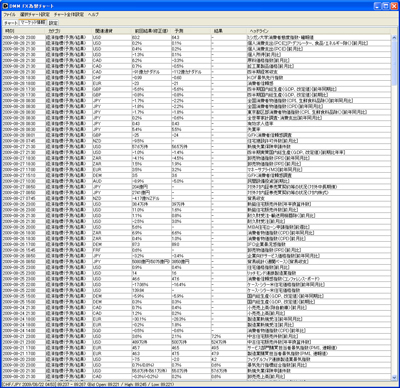Click the 予測 column header
Viewport: 400px width, 388px height.
[x=191, y=31]
